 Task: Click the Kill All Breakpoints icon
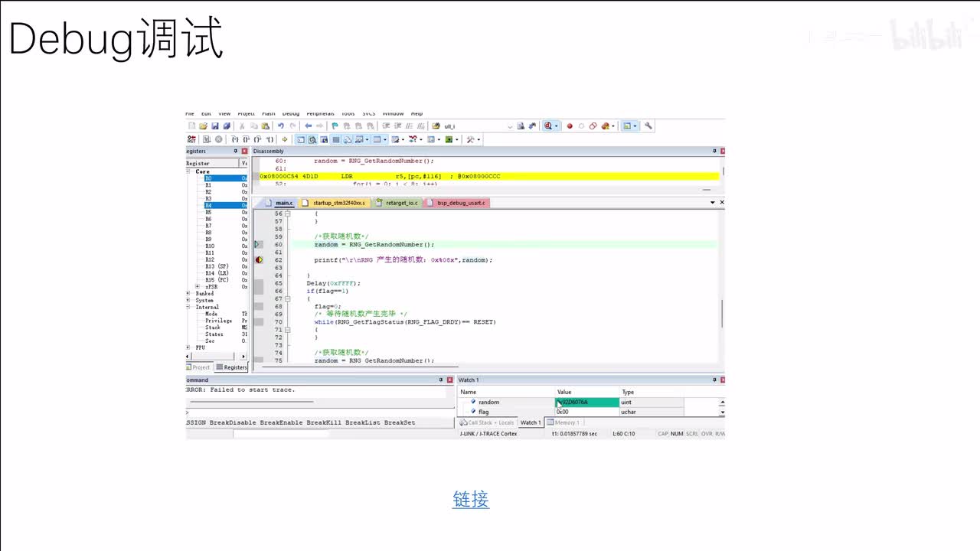coord(605,126)
